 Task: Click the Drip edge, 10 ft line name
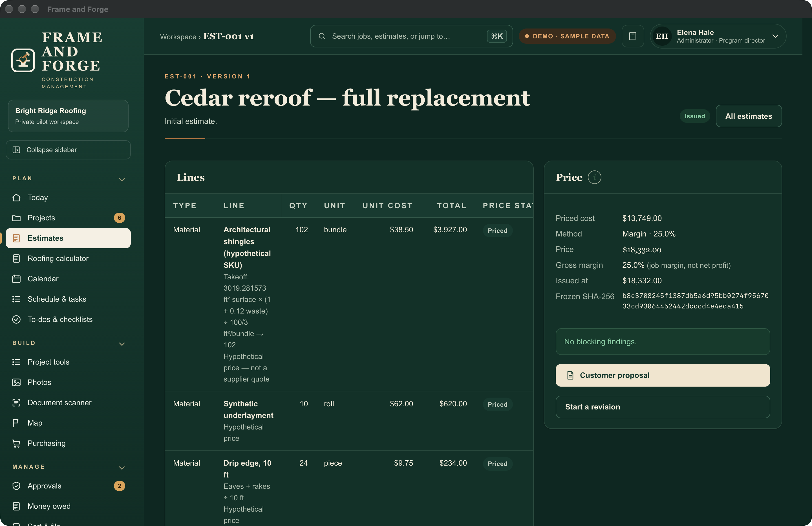point(247,469)
